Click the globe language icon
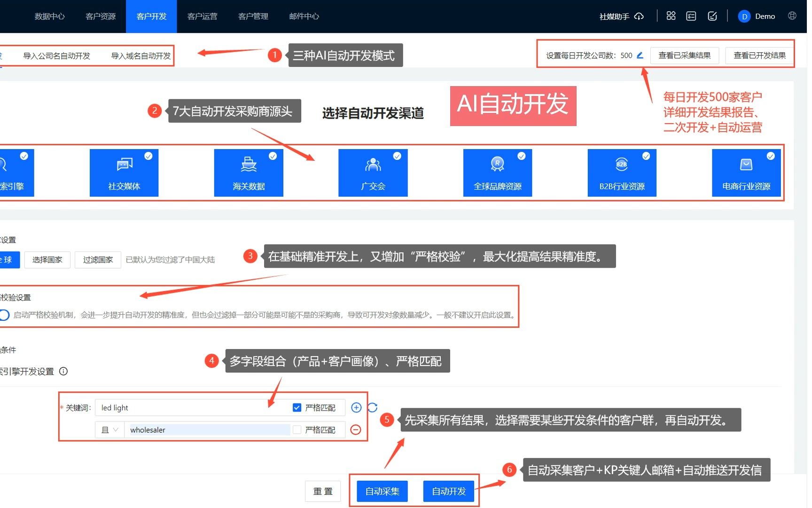Image resolution: width=812 pixels, height=508 pixels. [792, 16]
